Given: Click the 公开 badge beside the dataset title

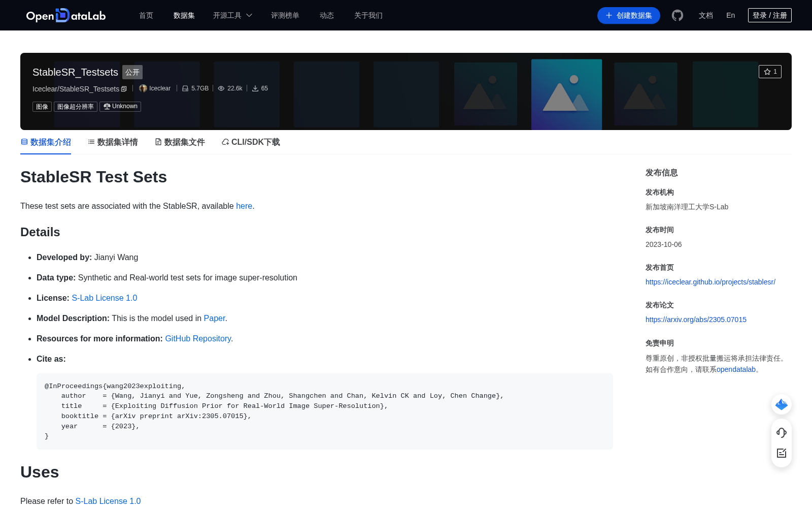Looking at the screenshot, I should [132, 72].
